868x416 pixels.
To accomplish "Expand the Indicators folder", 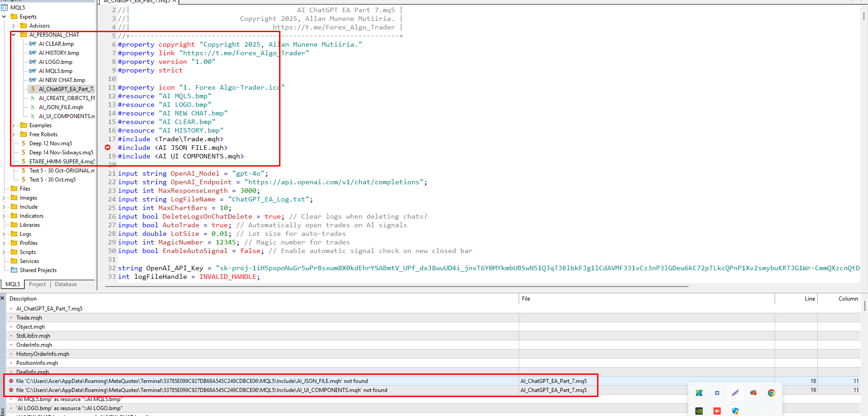I will pos(4,216).
